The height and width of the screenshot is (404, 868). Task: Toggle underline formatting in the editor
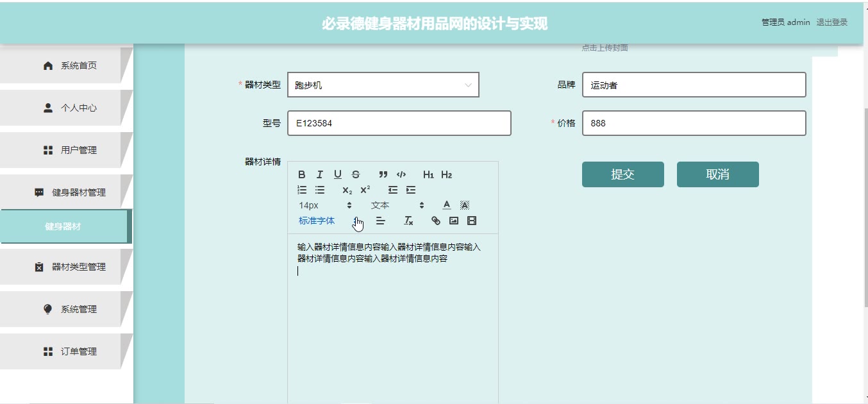(338, 174)
